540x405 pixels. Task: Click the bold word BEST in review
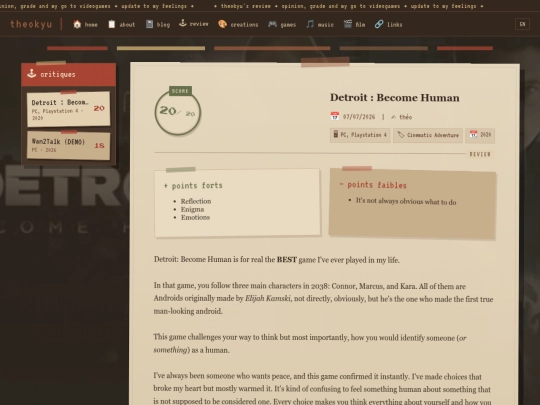click(287, 260)
